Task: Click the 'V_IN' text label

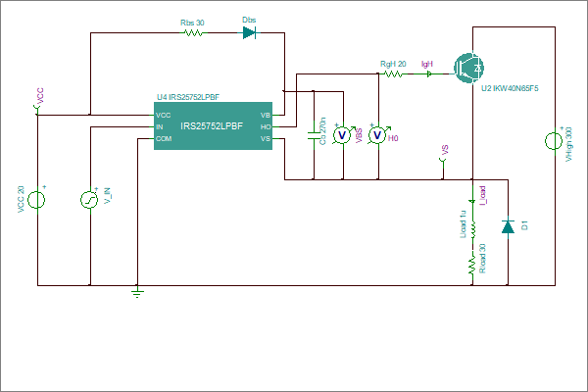Action: point(108,196)
